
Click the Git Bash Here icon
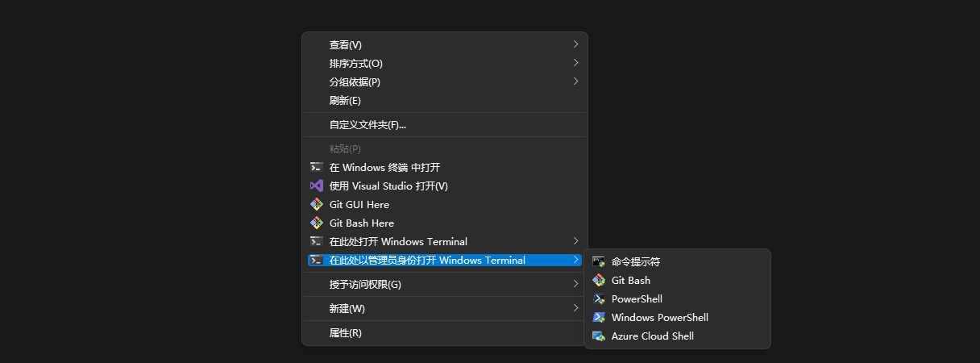[316, 223]
